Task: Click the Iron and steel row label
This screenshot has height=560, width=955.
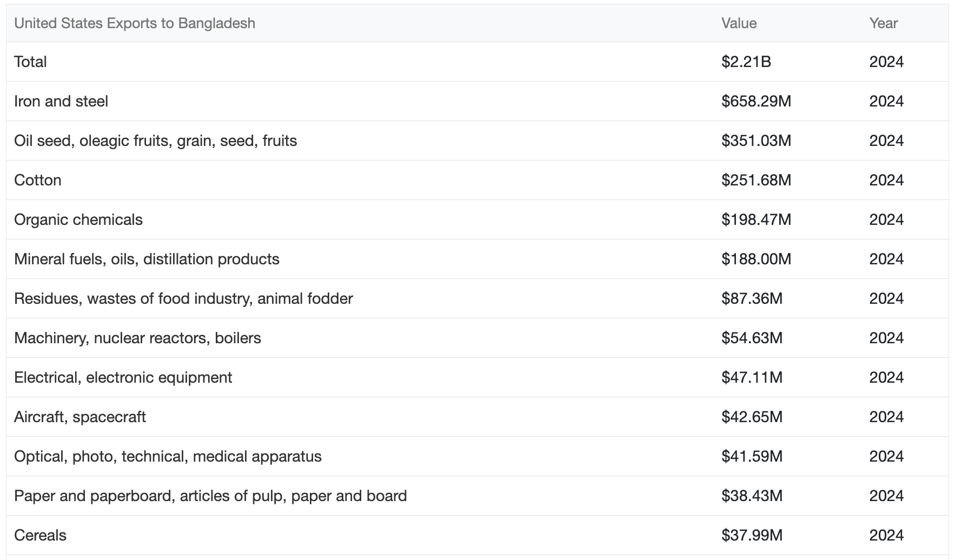Action: click(61, 101)
